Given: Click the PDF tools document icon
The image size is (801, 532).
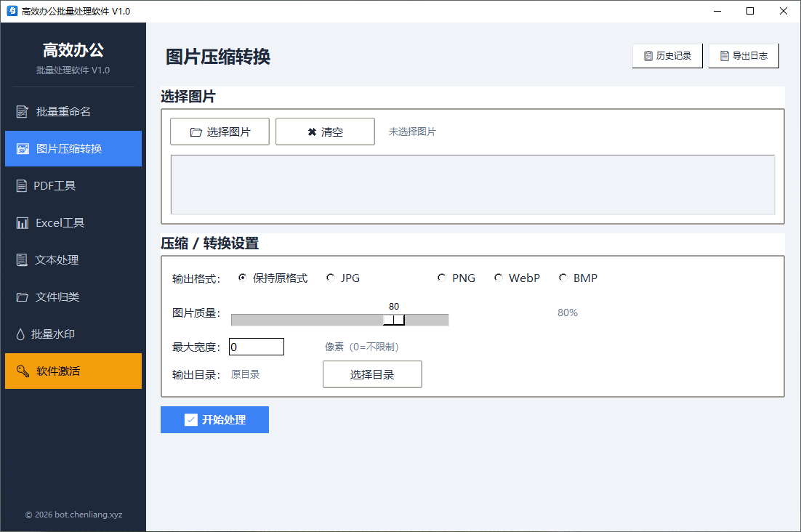Looking at the screenshot, I should point(22,186).
